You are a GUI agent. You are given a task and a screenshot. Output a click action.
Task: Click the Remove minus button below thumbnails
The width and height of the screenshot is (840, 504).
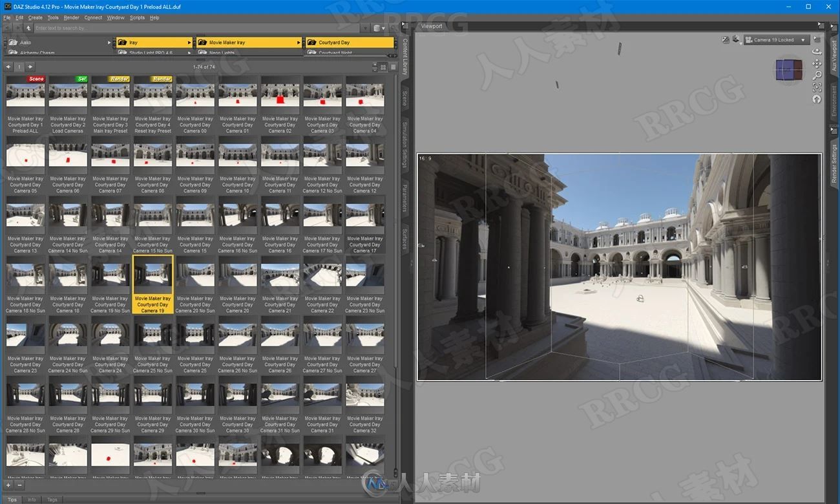point(19,485)
